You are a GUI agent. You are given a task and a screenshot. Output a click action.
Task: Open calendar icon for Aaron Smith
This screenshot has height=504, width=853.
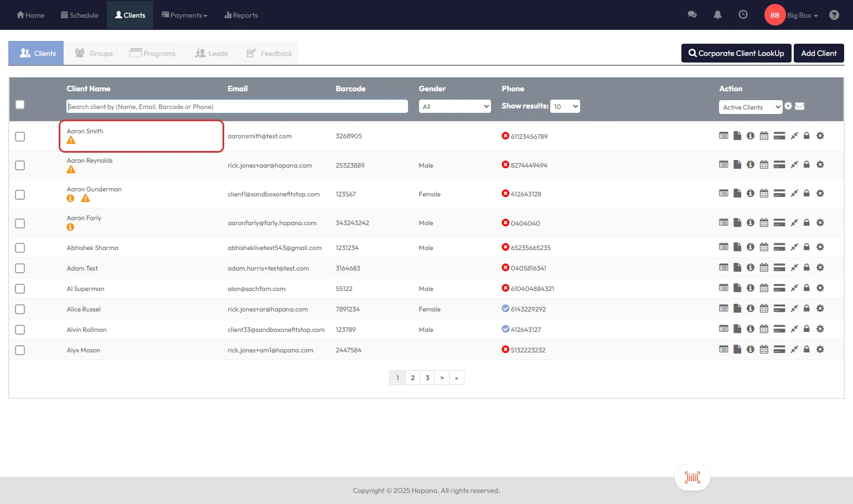tap(764, 136)
